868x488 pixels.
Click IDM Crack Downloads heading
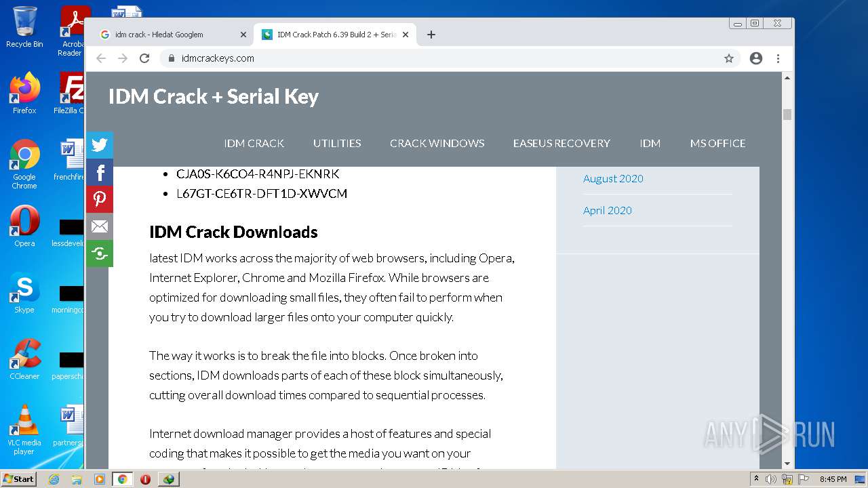point(233,232)
